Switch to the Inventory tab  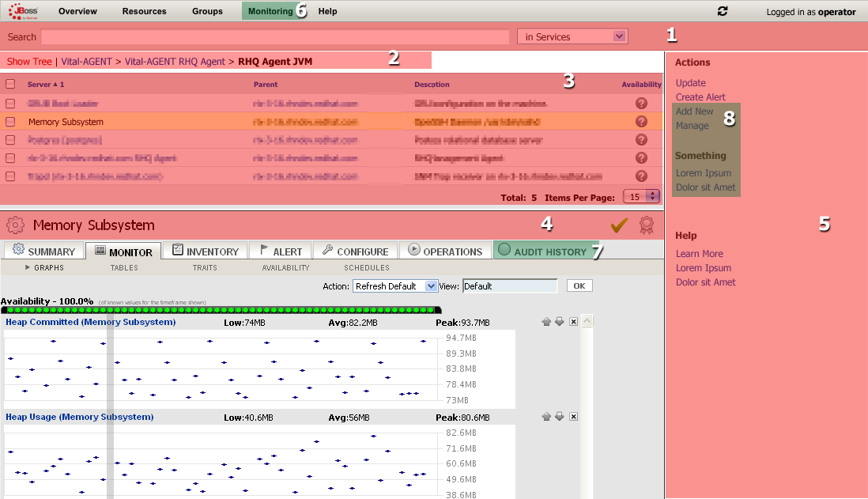(x=205, y=251)
